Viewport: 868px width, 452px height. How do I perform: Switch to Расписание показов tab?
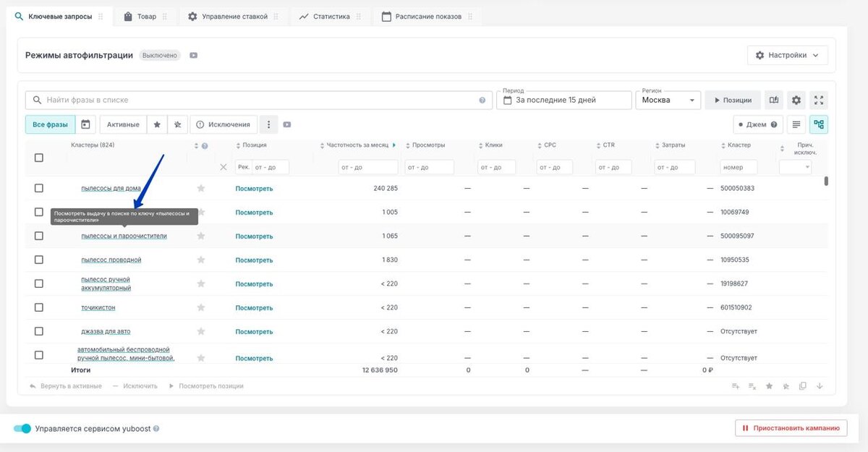click(427, 16)
